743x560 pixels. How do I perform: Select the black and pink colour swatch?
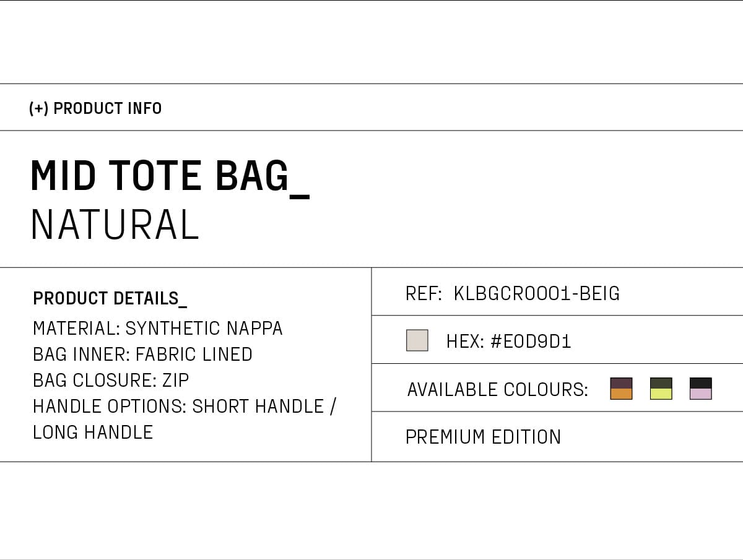coord(701,389)
